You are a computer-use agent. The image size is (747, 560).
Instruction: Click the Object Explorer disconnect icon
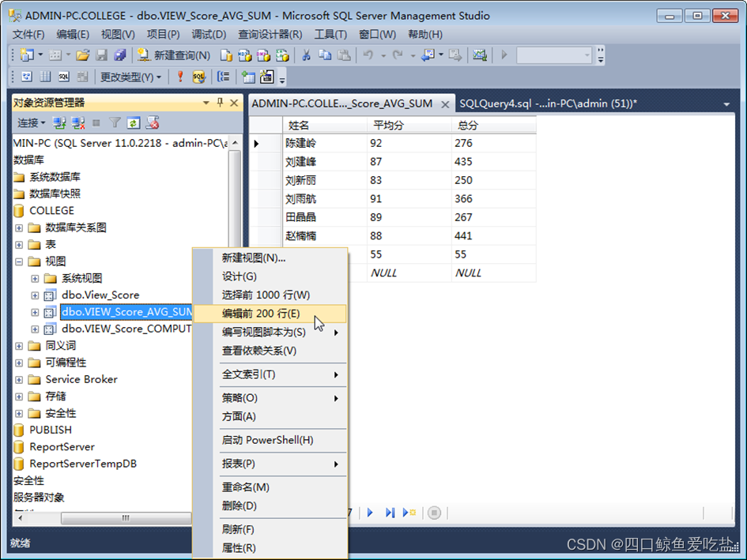click(x=77, y=123)
